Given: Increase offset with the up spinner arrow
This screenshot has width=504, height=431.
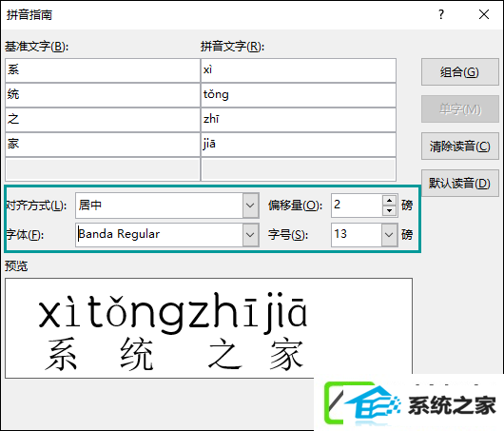Looking at the screenshot, I should tap(390, 201).
